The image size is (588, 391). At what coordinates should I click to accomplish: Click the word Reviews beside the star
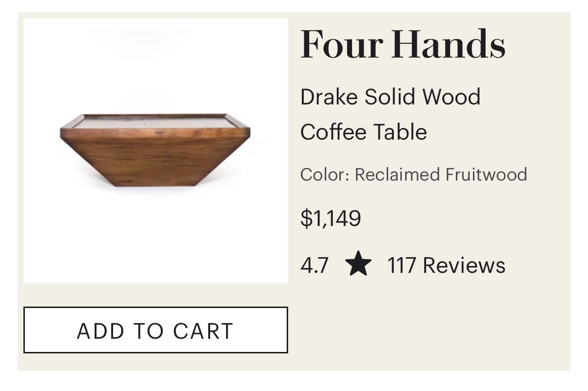point(464,265)
